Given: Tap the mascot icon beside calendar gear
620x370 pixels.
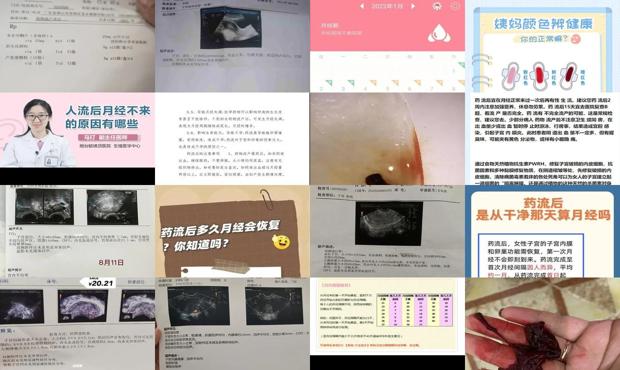Looking at the screenshot, I should 437,6.
